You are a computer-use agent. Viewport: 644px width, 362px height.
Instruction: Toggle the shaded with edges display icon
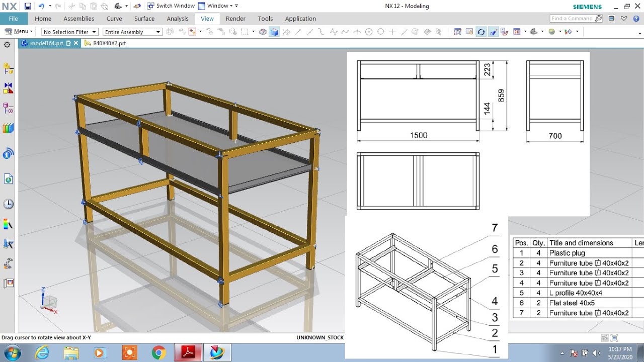point(274,32)
